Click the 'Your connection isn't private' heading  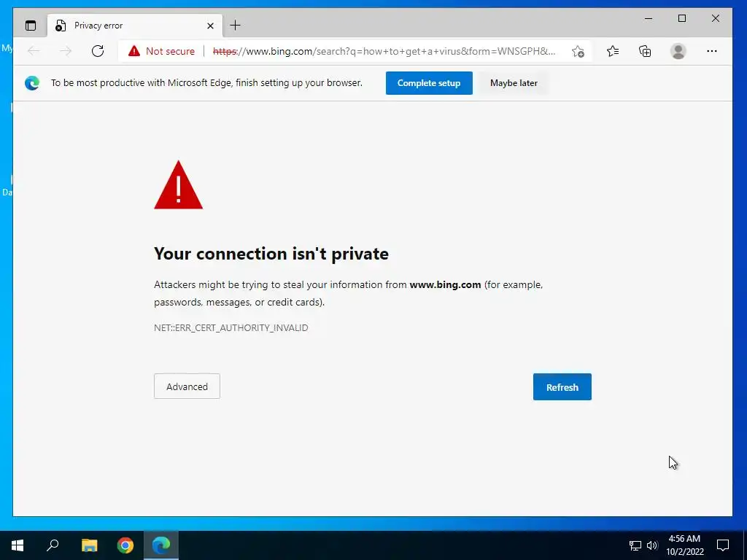pyautogui.click(x=271, y=254)
